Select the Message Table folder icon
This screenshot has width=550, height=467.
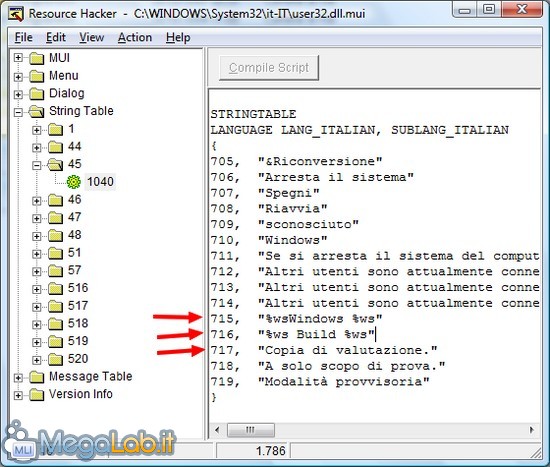point(36,377)
